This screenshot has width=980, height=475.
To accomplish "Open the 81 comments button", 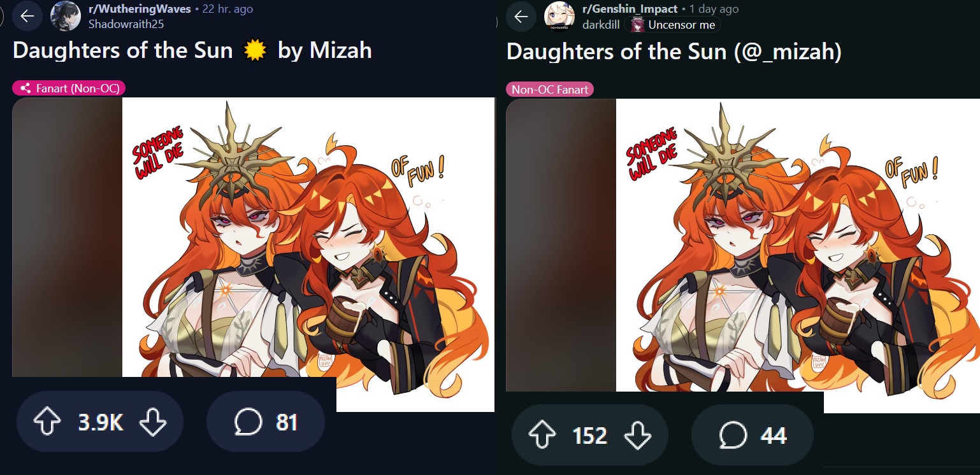I will pos(266,422).
